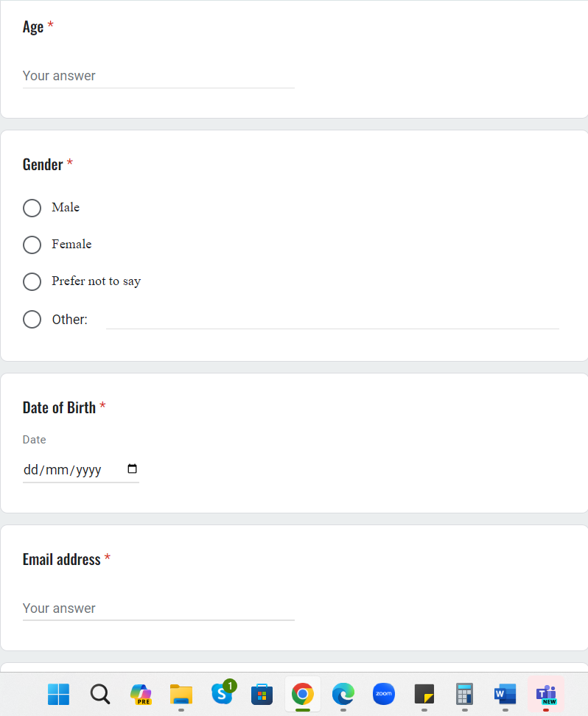The height and width of the screenshot is (716, 588).
Task: Open Microsoft Word from taskbar
Action: pos(505,694)
